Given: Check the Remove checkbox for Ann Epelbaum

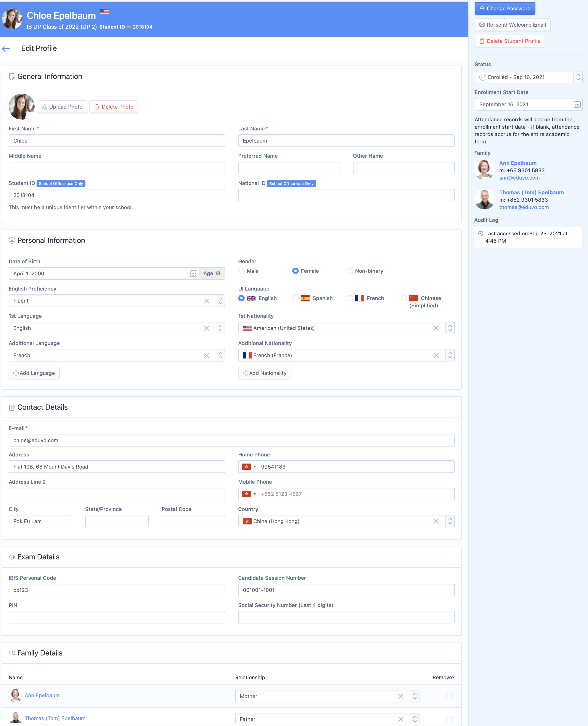Looking at the screenshot, I should click(449, 697).
